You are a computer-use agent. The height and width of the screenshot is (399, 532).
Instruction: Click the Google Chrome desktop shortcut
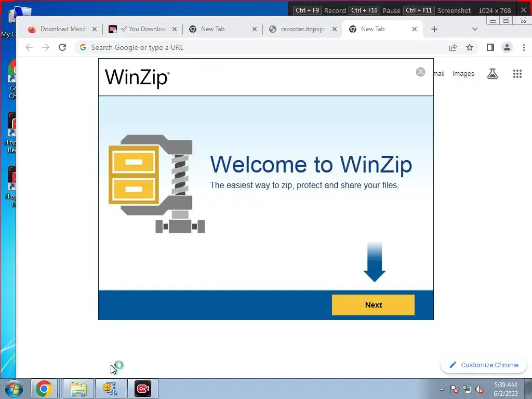click(12, 79)
